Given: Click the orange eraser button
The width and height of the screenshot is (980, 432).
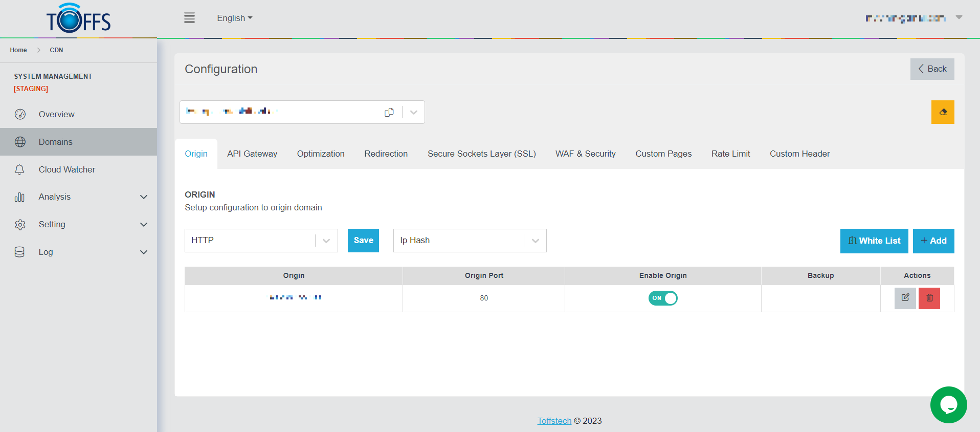Looking at the screenshot, I should (942, 112).
